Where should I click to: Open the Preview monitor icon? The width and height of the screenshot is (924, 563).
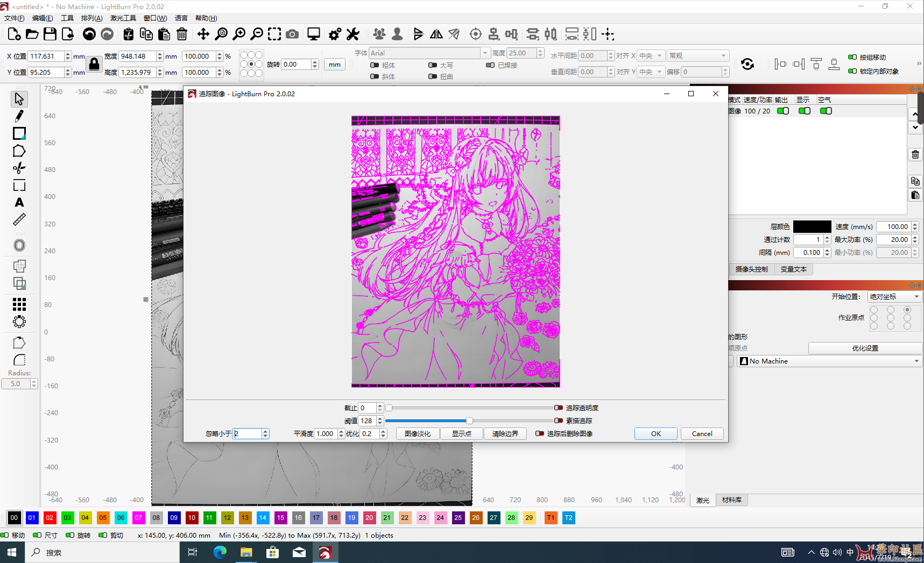[x=313, y=34]
